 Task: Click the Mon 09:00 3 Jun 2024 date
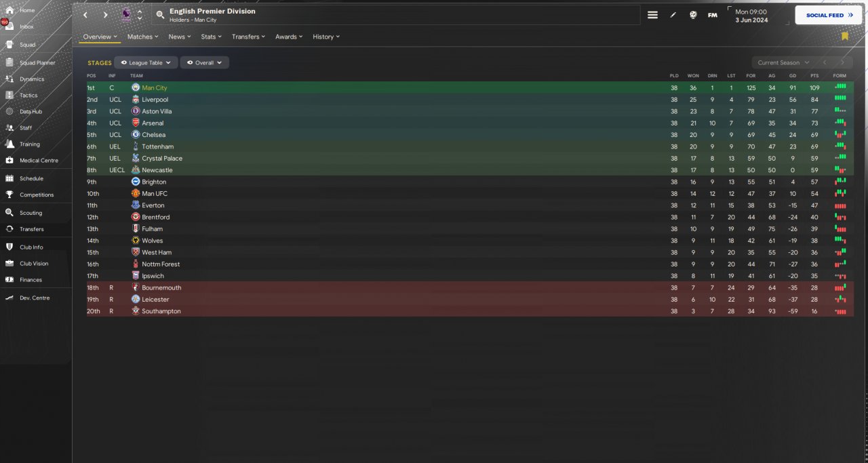(751, 16)
